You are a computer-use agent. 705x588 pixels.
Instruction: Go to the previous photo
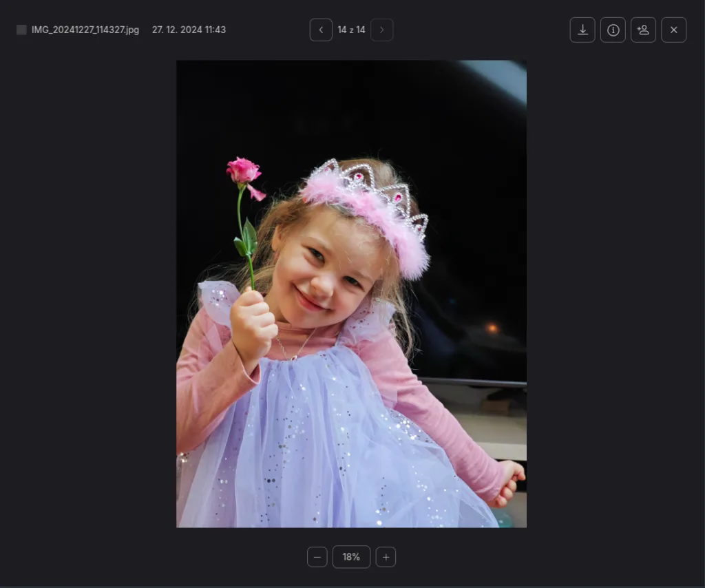(321, 30)
